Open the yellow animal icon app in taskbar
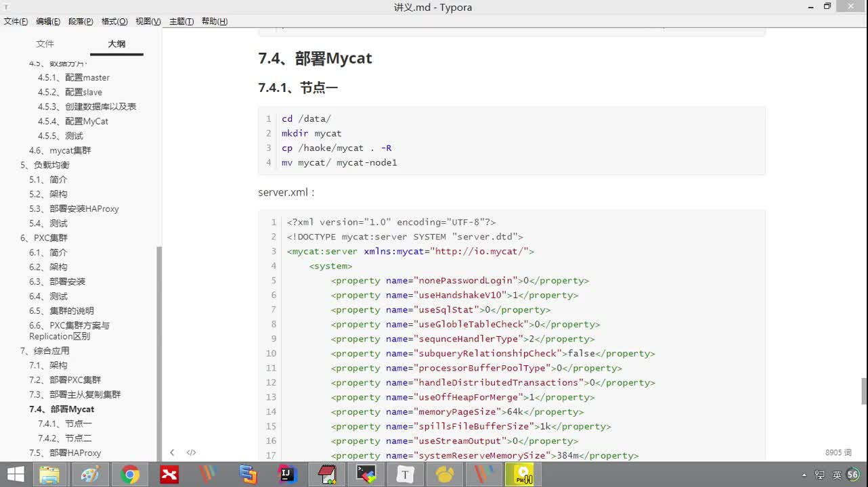Viewport: 868px width, 487px height. point(445,475)
